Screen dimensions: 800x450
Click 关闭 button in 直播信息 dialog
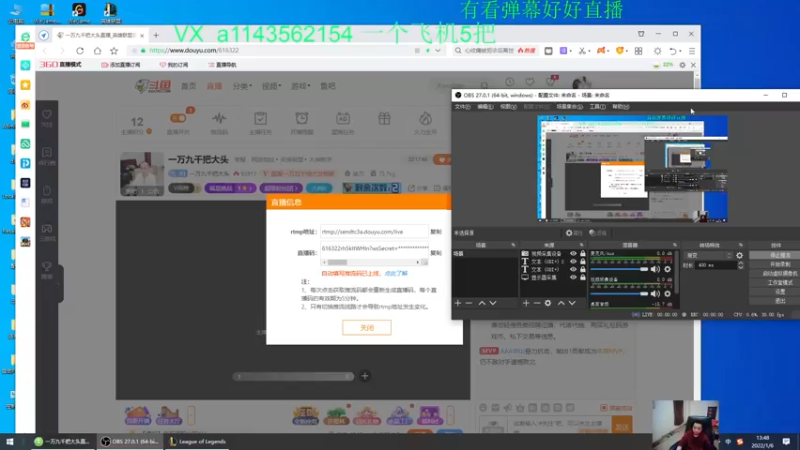[367, 328]
